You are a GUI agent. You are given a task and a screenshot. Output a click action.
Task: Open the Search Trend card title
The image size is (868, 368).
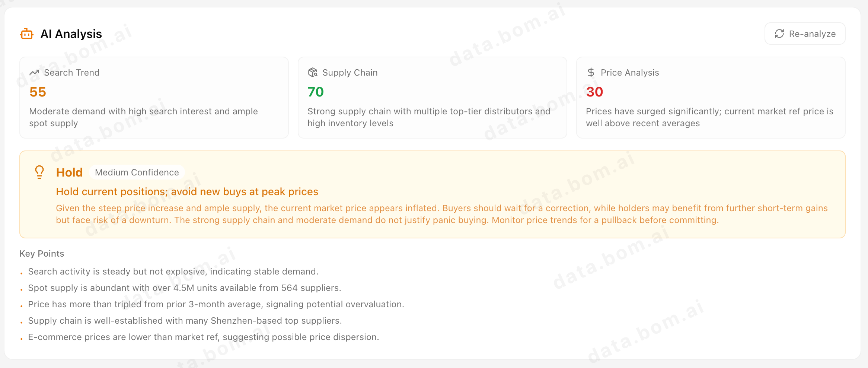pyautogui.click(x=72, y=73)
